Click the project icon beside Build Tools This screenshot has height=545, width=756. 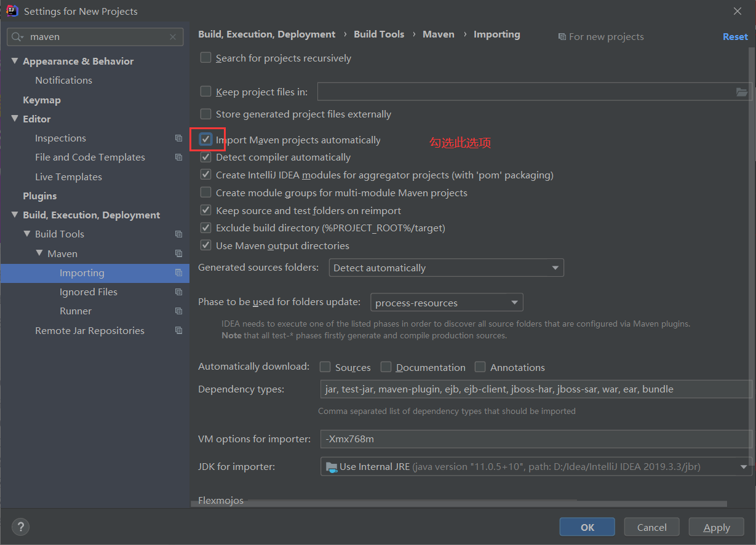tap(178, 234)
